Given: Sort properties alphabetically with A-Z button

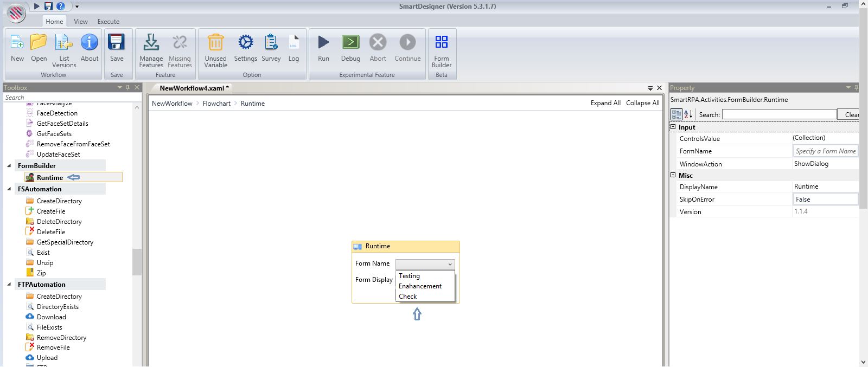Looking at the screenshot, I should pyautogui.click(x=688, y=114).
